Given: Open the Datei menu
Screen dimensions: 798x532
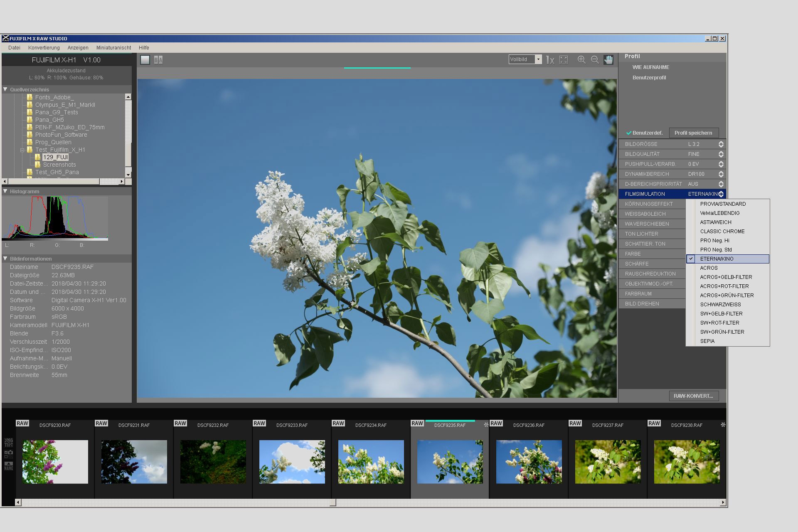Looking at the screenshot, I should (x=14, y=48).
